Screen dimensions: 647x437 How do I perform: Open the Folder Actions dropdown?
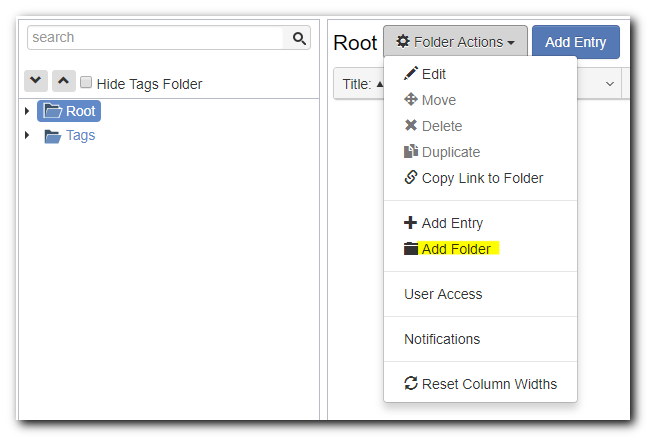[x=455, y=42]
